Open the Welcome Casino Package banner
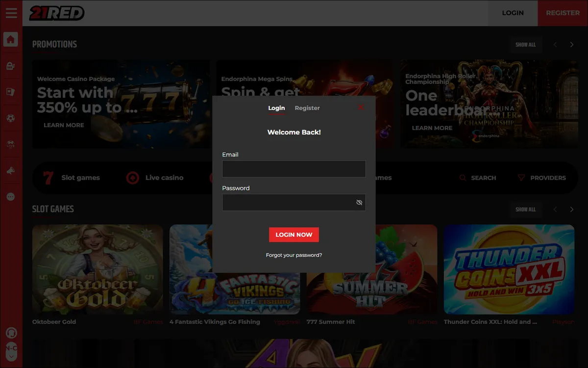 click(121, 104)
